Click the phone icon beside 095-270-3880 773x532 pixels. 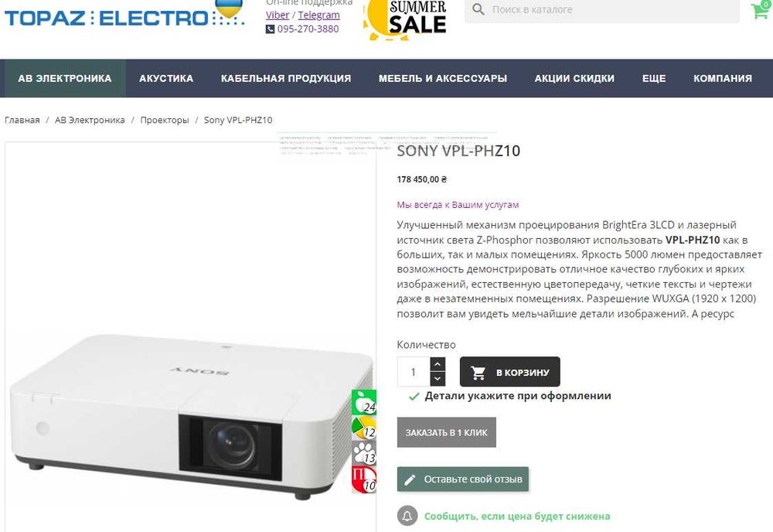point(270,29)
